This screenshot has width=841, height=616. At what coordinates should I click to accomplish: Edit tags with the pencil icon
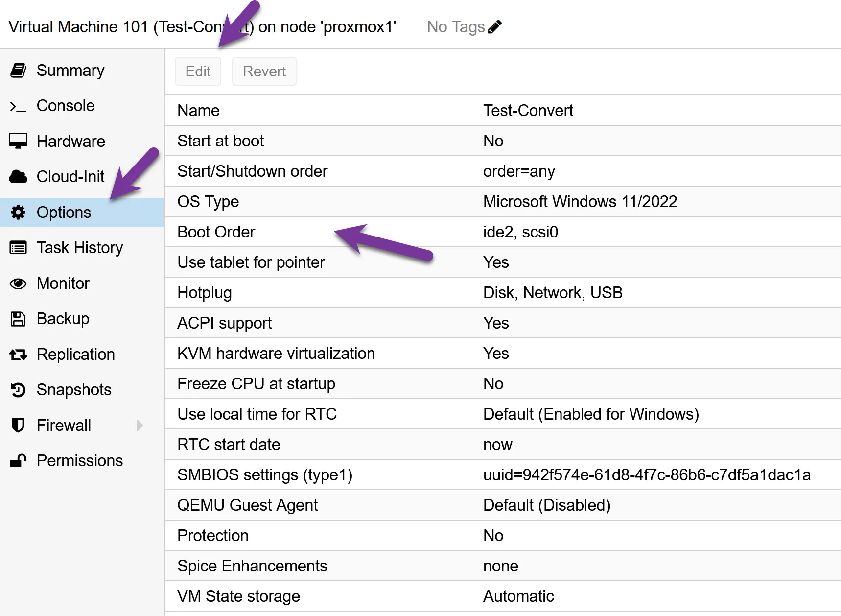point(495,27)
